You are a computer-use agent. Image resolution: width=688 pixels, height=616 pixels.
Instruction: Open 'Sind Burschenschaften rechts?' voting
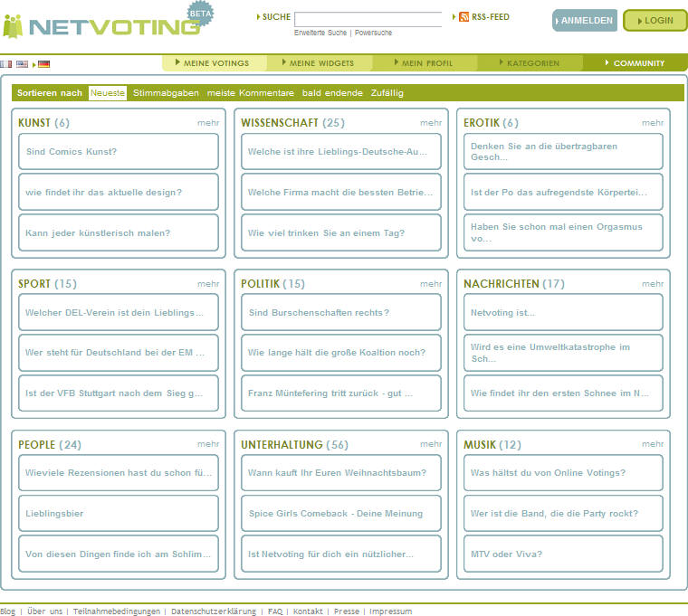[x=341, y=312]
